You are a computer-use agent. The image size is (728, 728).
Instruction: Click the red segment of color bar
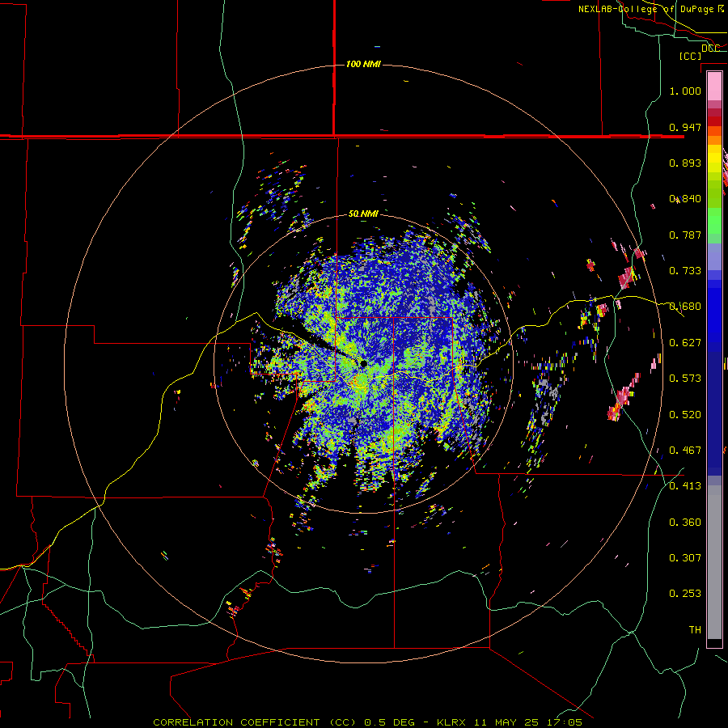714,121
